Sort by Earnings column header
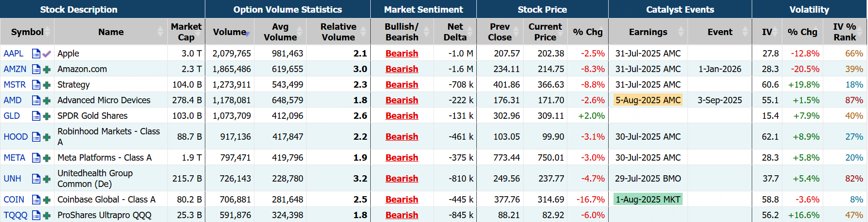The width and height of the screenshot is (868, 222). (648, 32)
